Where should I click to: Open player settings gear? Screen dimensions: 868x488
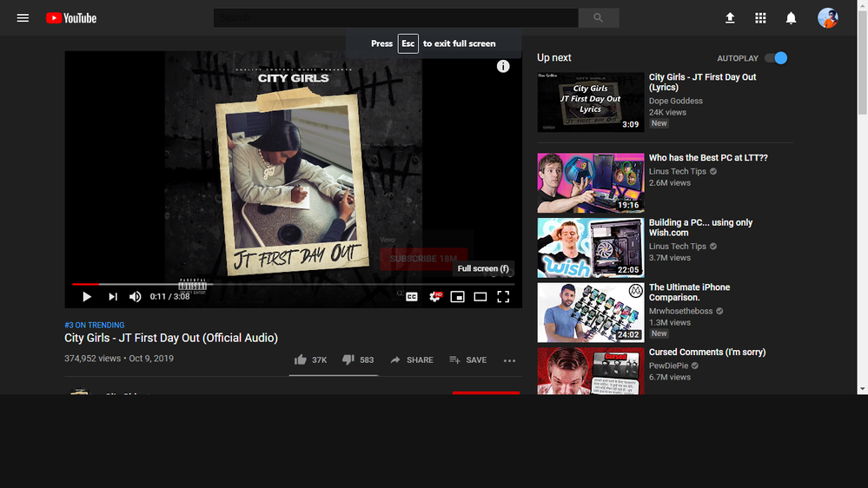tap(435, 297)
